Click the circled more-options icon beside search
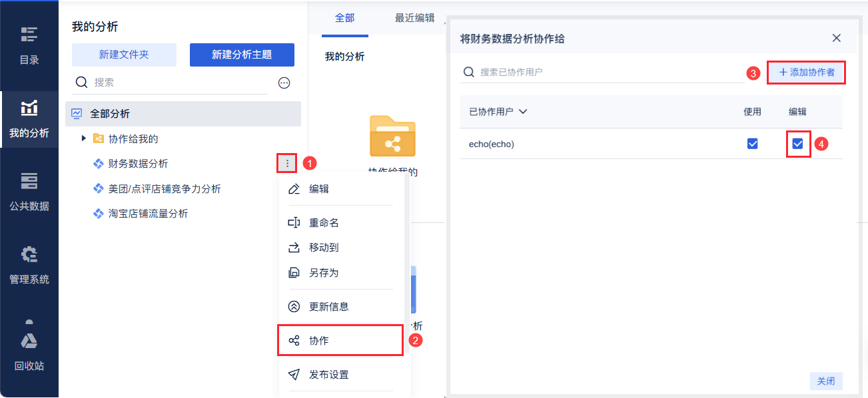Viewport: 868px width, 398px height. tap(284, 83)
